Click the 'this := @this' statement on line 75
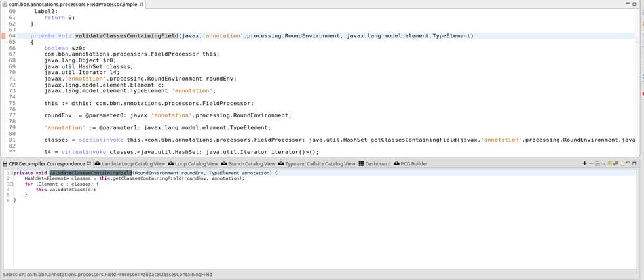Screen dimensions: 644x280 click(x=149, y=103)
